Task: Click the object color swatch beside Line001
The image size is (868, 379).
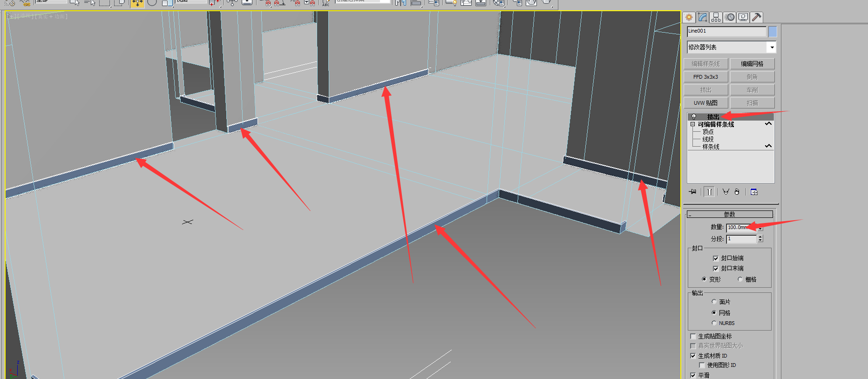Action: click(x=773, y=31)
